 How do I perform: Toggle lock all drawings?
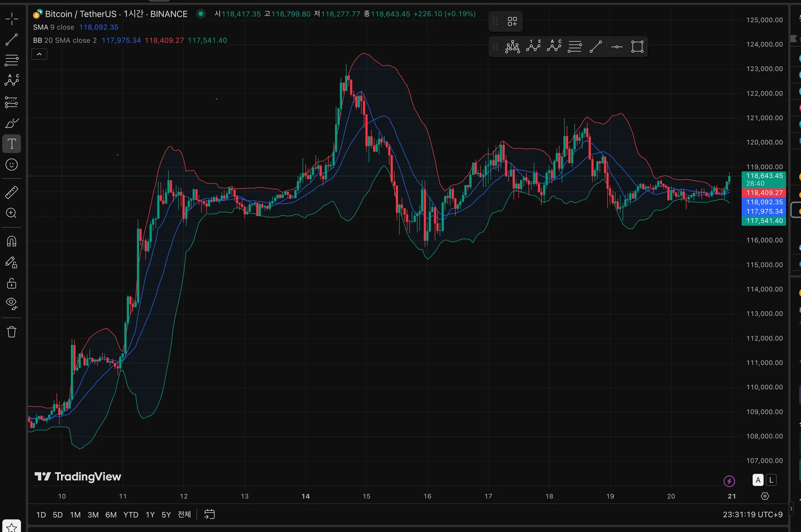pos(12,283)
